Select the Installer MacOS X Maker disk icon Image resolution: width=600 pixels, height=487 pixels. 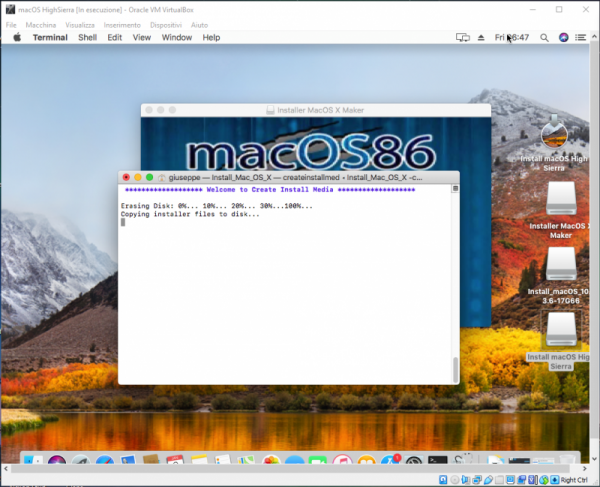pyautogui.click(x=561, y=198)
